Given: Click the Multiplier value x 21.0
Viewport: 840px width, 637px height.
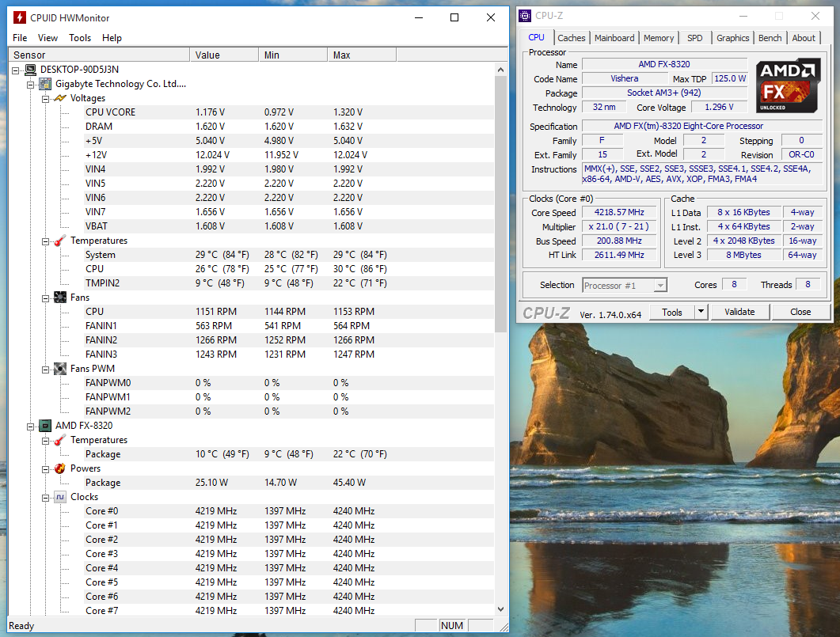Looking at the screenshot, I should click(x=619, y=227).
